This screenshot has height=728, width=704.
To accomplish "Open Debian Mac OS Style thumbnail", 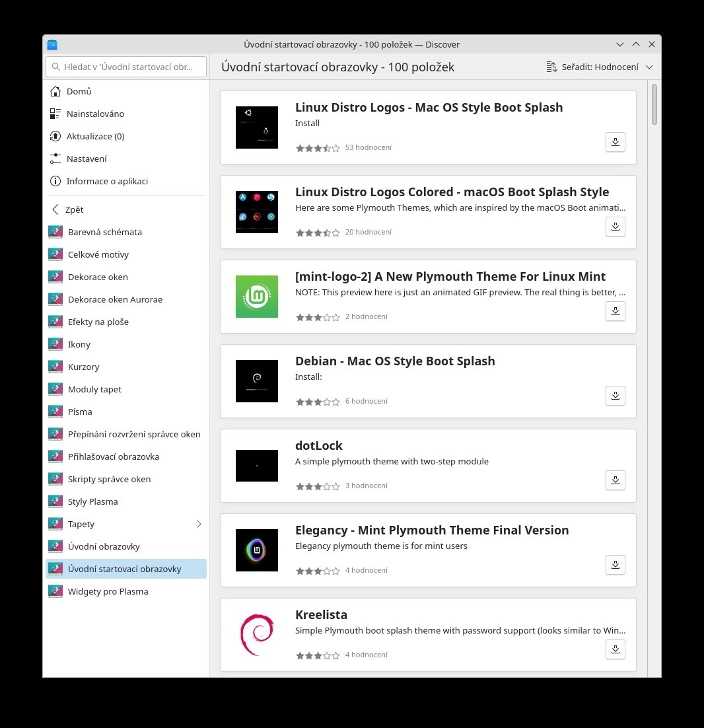I will coord(257,381).
